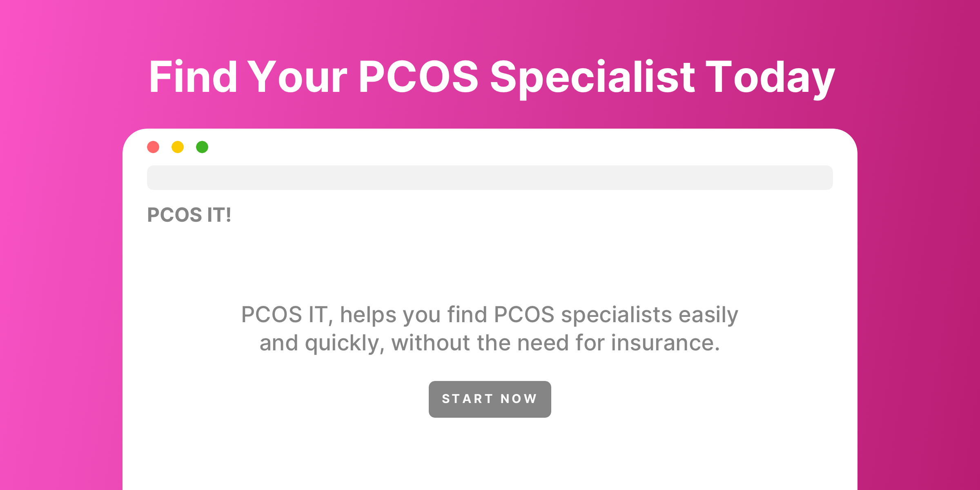
Task: Click the word "Find" in the headline
Action: pos(193,77)
